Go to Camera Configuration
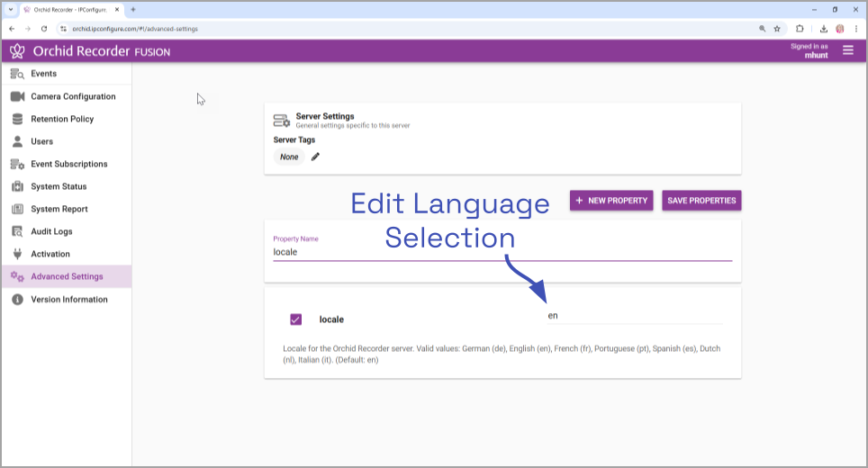Screen dimensions: 868x468 (x=73, y=96)
